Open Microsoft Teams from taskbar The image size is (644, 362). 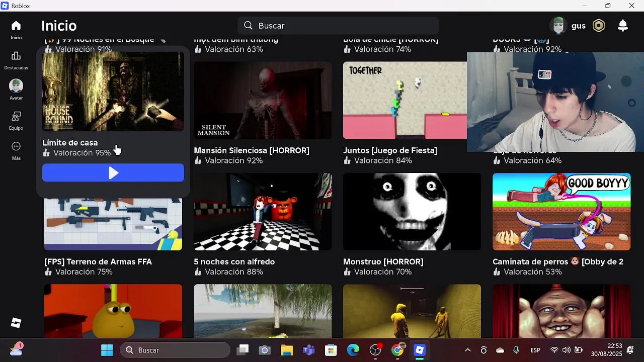308,350
